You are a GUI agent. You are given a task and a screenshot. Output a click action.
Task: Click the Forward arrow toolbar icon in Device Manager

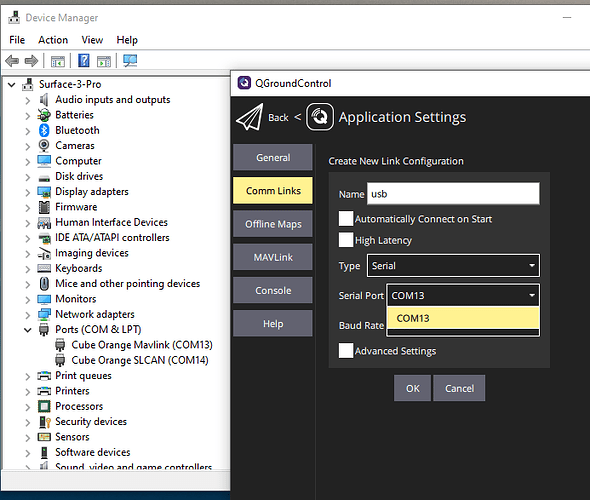[31, 61]
